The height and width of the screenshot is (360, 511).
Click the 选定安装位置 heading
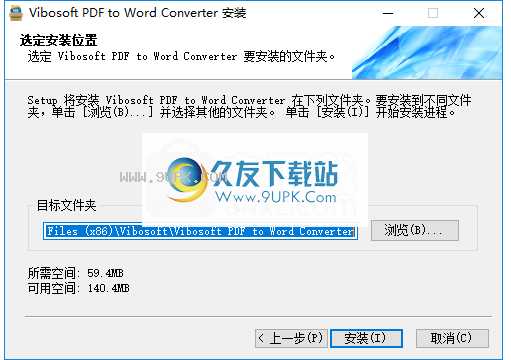58,40
